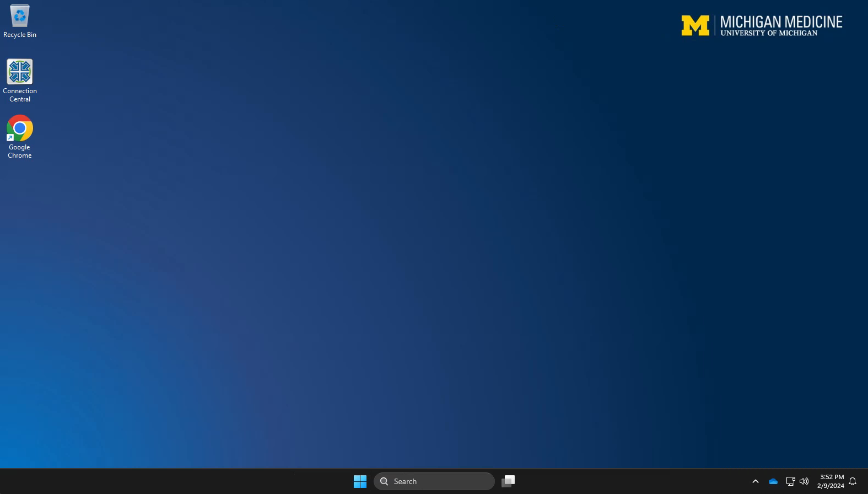Image resolution: width=868 pixels, height=494 pixels.
Task: Click the "Google Chrome" text label
Action: tap(20, 151)
